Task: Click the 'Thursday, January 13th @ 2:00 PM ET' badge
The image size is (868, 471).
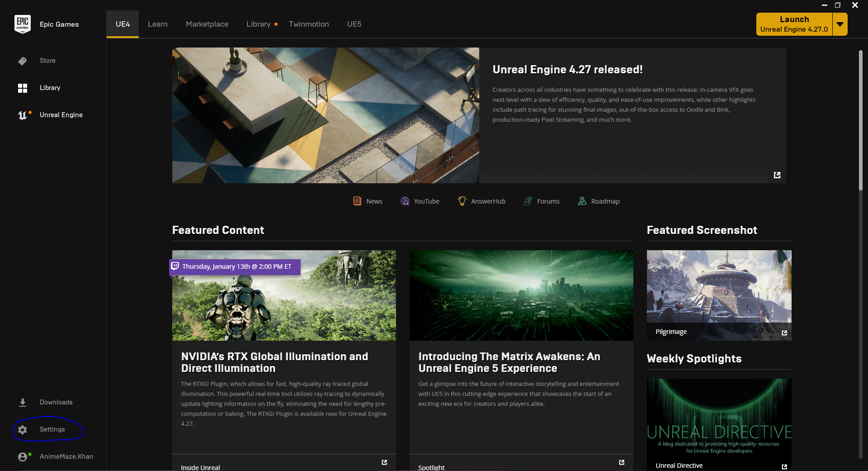Action: pos(235,266)
